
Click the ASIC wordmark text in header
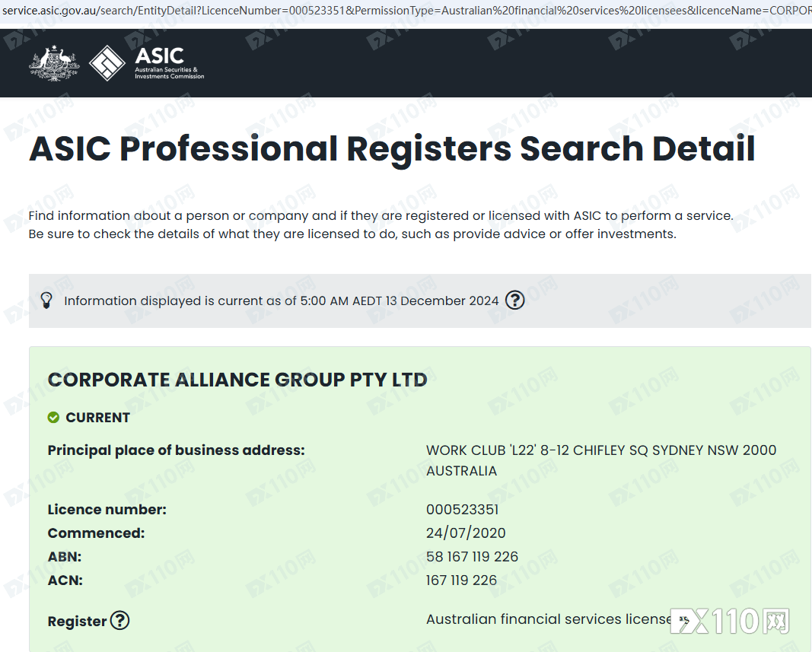click(x=159, y=56)
